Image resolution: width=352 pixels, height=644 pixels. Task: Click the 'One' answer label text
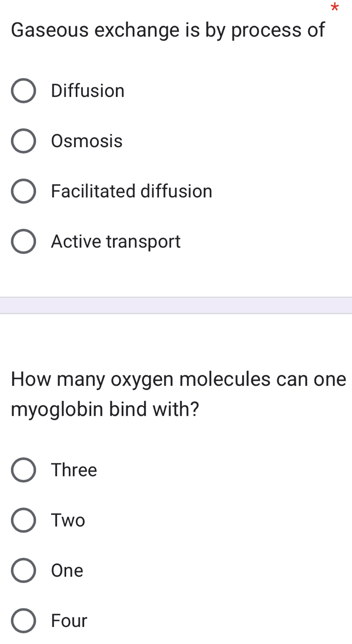tap(67, 570)
